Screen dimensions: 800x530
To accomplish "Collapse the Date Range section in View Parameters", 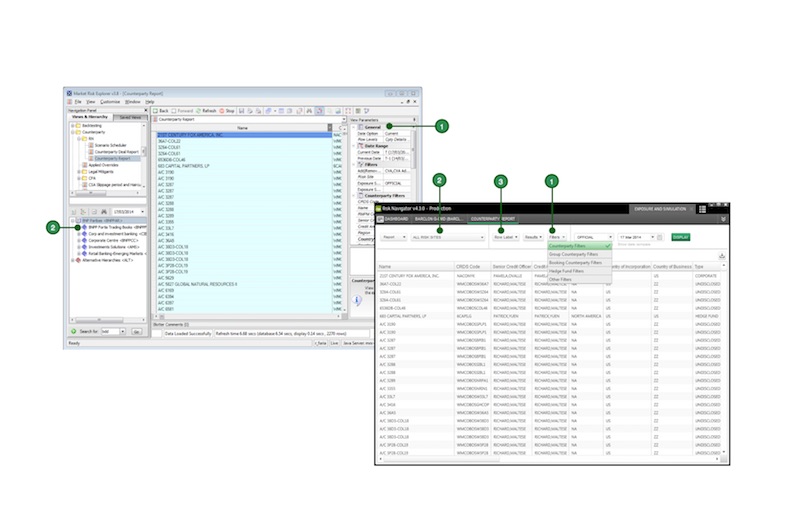I will point(354,146).
